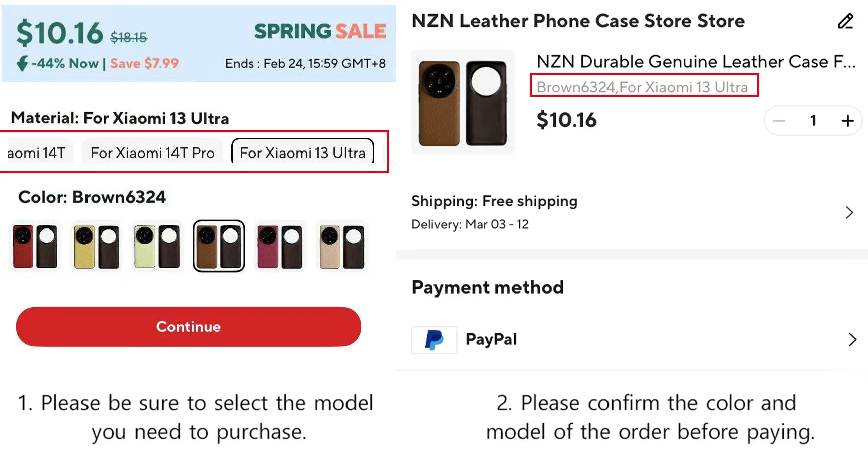Screen dimensions: 868x457
Task: Select the Brown6324 color swatch
Action: 219,246
